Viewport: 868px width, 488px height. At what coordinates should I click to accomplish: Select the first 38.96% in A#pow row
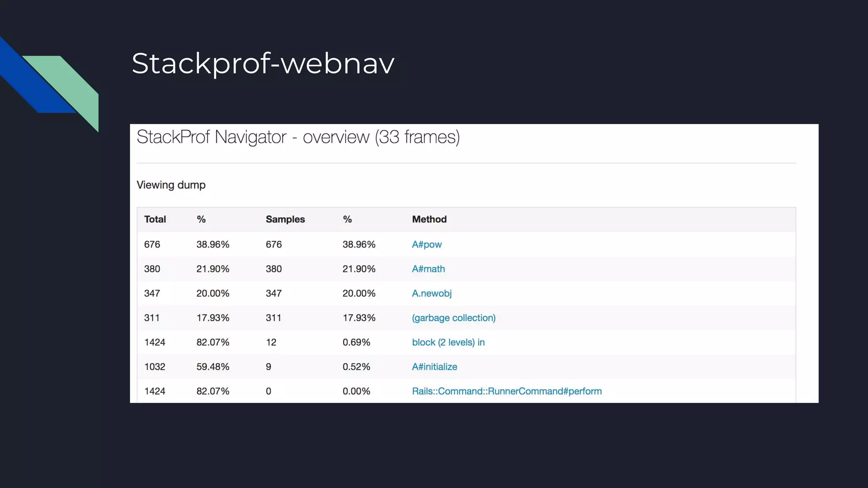tap(213, 244)
